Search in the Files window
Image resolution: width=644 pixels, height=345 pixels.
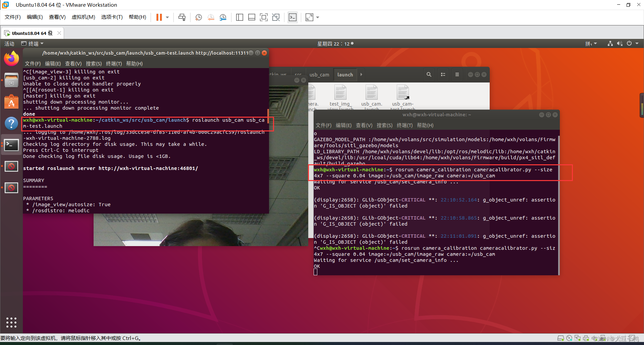429,75
